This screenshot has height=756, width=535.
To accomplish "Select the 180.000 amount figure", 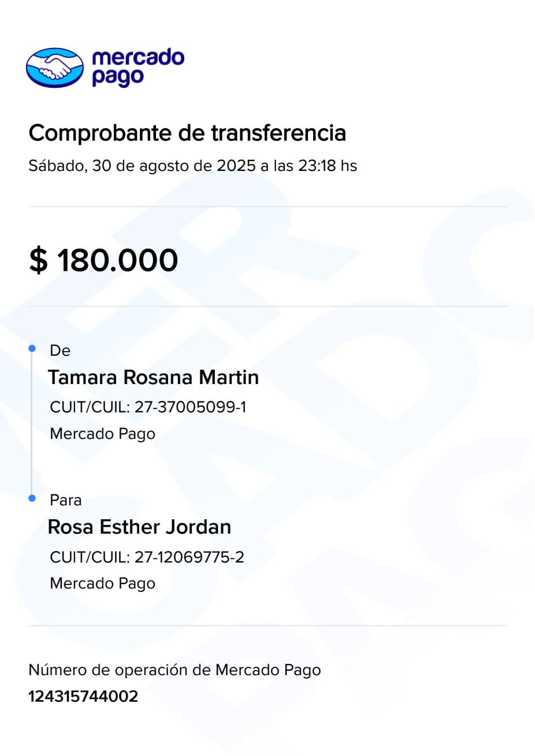I will coord(117,260).
